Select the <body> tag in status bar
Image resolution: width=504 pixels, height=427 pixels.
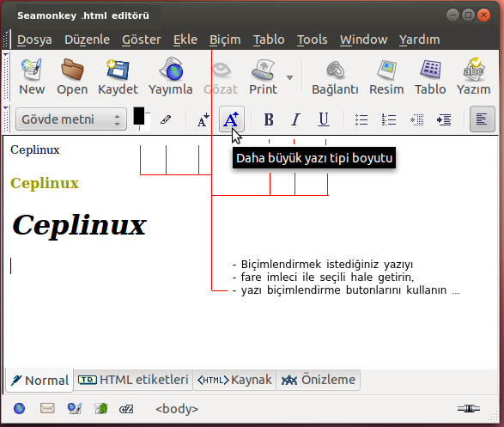coord(177,409)
